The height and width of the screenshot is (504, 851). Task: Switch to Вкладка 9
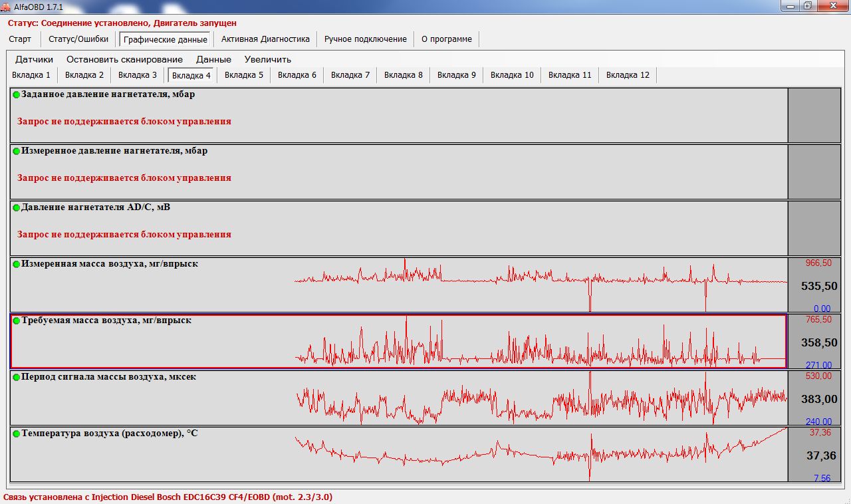coord(457,75)
